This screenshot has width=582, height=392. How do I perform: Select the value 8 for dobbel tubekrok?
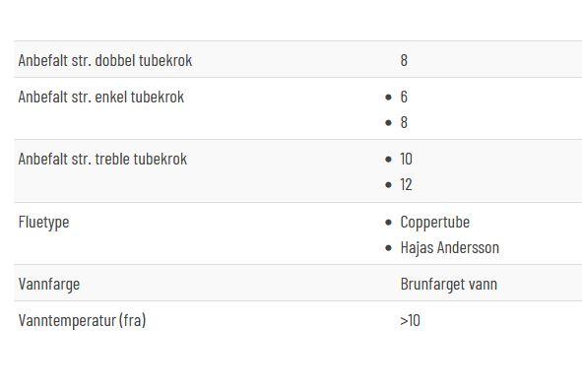(404, 60)
